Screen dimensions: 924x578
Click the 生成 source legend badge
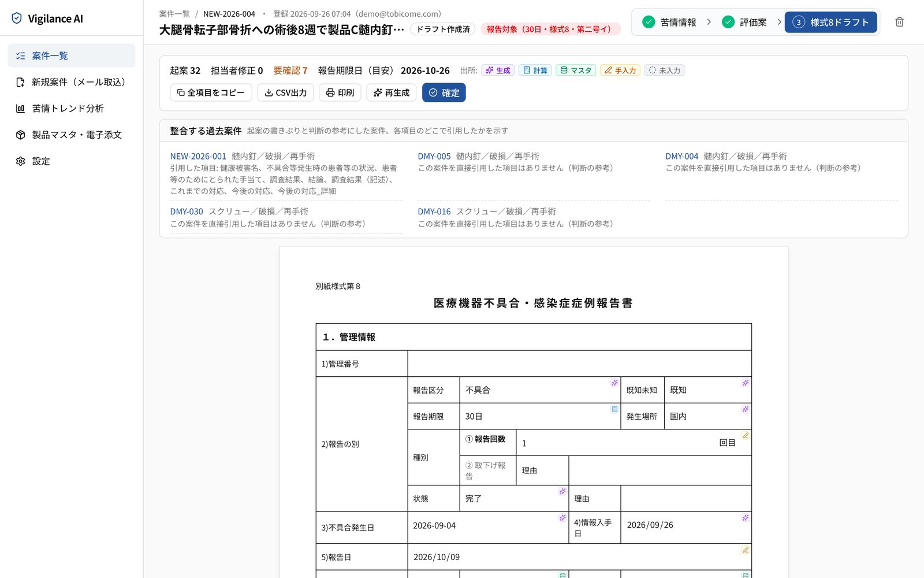pyautogui.click(x=498, y=71)
